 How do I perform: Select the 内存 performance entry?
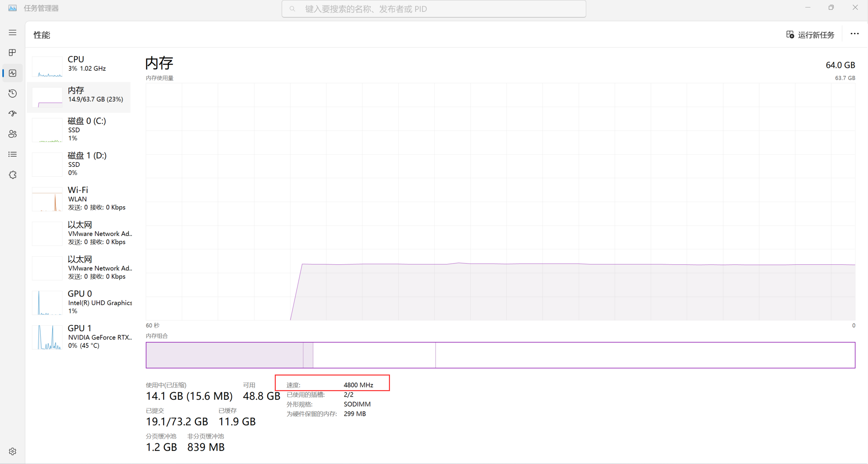[x=79, y=97]
